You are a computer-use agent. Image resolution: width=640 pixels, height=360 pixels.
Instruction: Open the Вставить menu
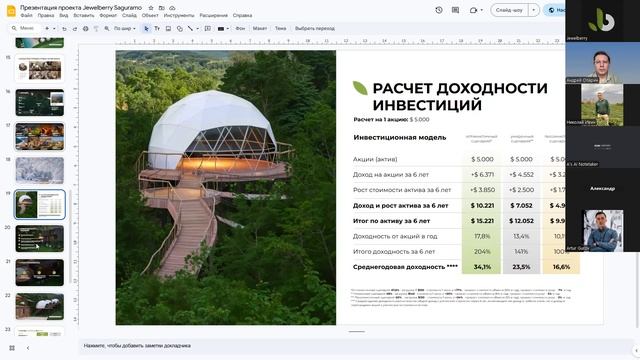coord(84,16)
